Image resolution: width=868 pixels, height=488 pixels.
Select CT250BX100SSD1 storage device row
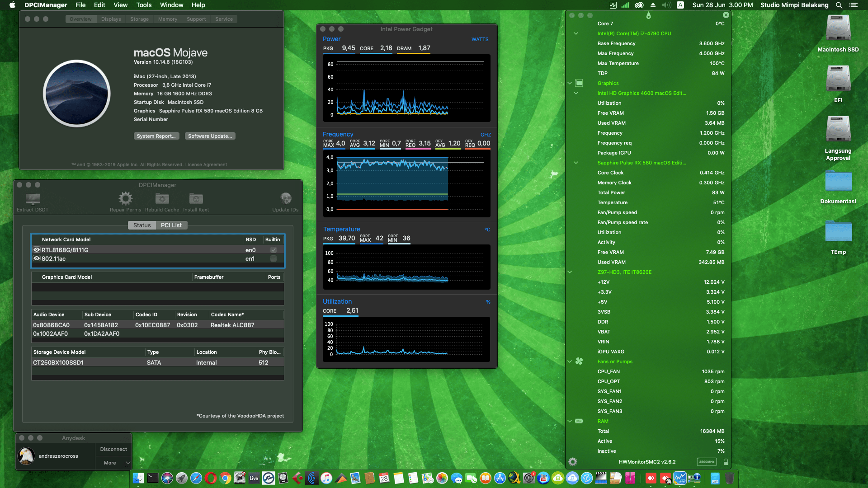pos(158,362)
